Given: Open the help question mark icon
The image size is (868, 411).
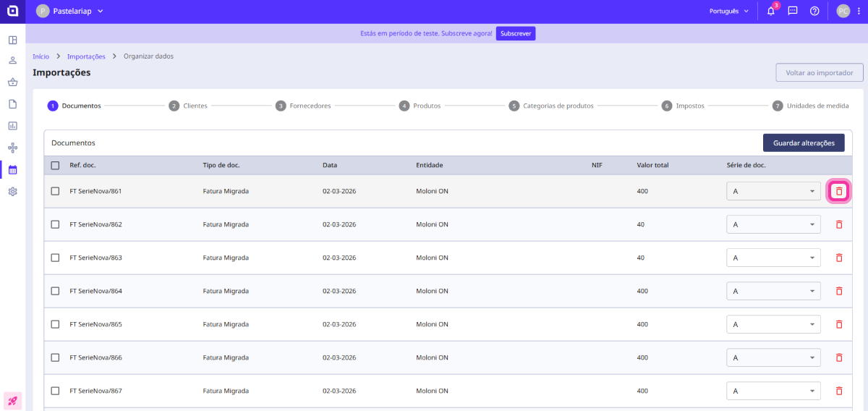Looking at the screenshot, I should pyautogui.click(x=814, y=12).
